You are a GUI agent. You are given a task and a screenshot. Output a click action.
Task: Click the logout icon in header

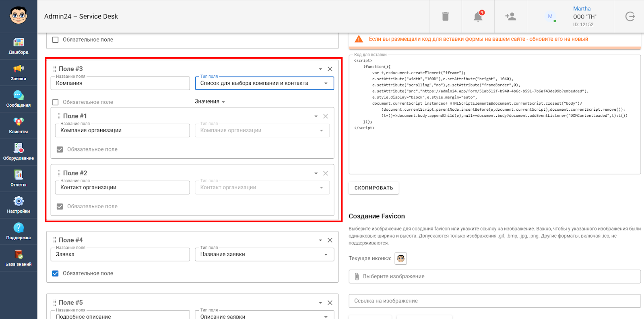click(x=630, y=17)
